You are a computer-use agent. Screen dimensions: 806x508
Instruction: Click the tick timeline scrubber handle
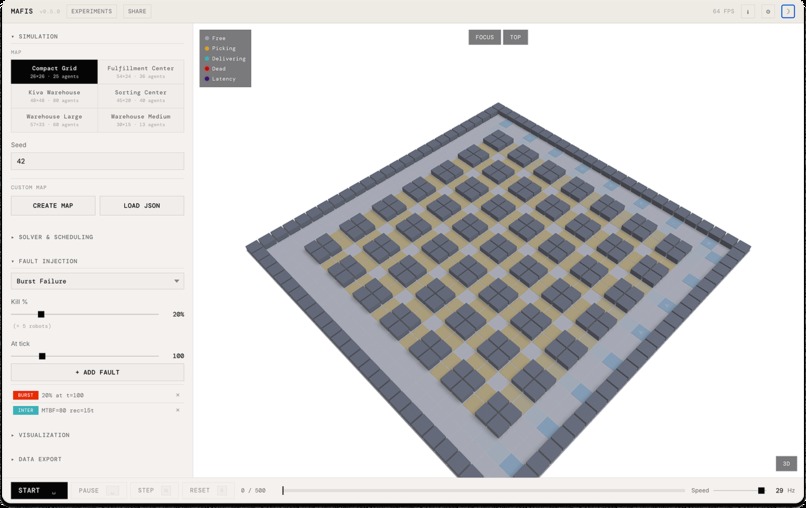283,491
